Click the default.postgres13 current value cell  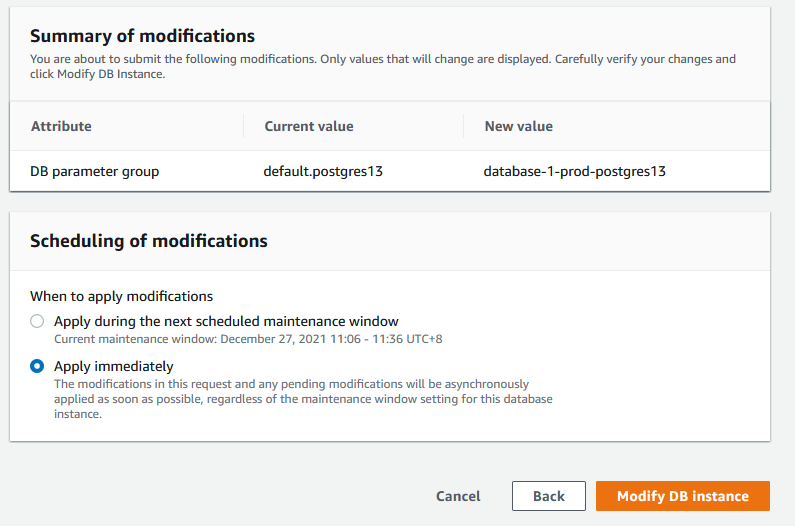(323, 171)
